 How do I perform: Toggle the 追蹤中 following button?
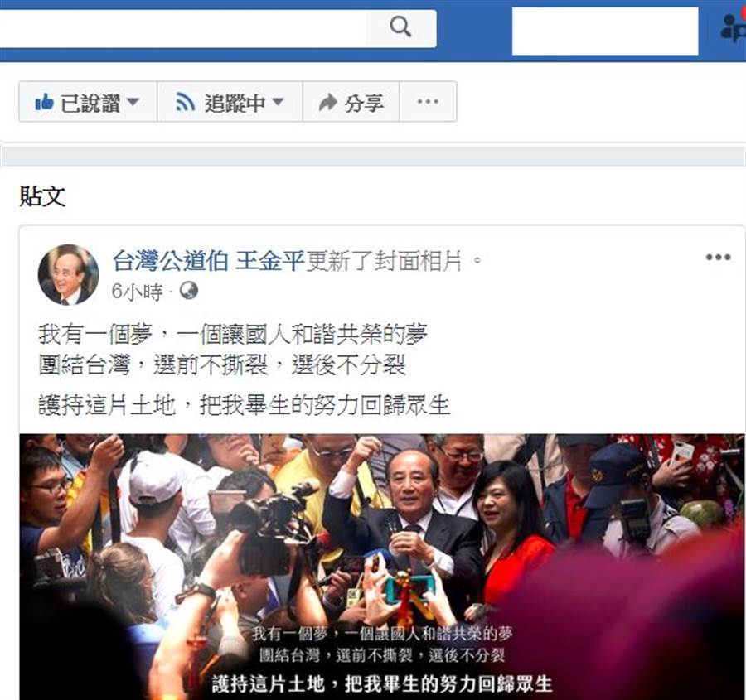pyautogui.click(x=230, y=101)
